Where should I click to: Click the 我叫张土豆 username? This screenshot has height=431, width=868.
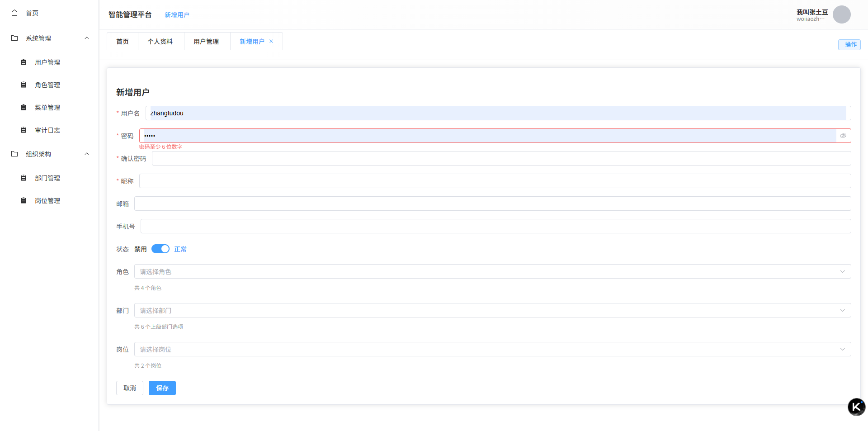tap(812, 12)
